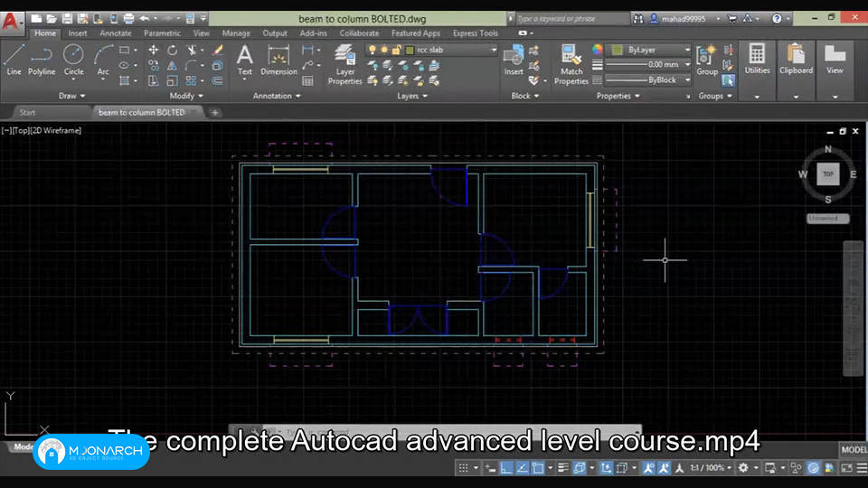This screenshot has width=868, height=488.
Task: Open the Insert ribbon tab
Action: (78, 33)
